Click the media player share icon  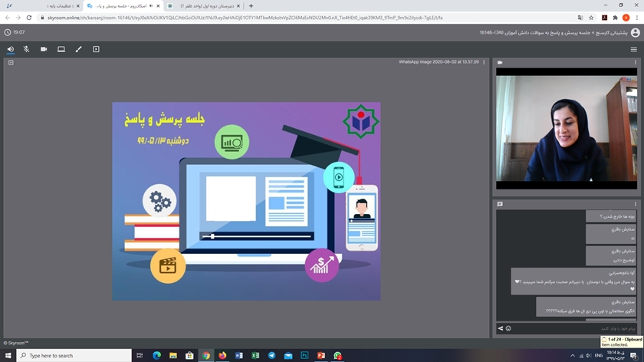(96, 49)
